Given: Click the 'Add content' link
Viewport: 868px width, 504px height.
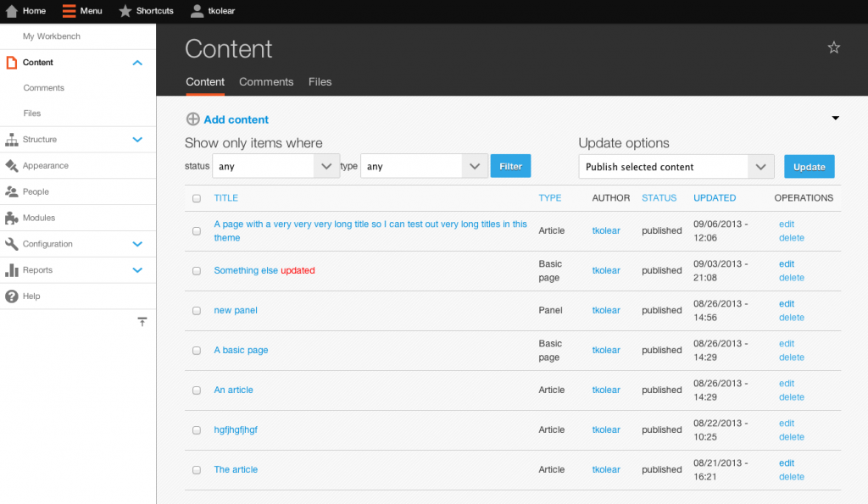Looking at the screenshot, I should point(236,119).
